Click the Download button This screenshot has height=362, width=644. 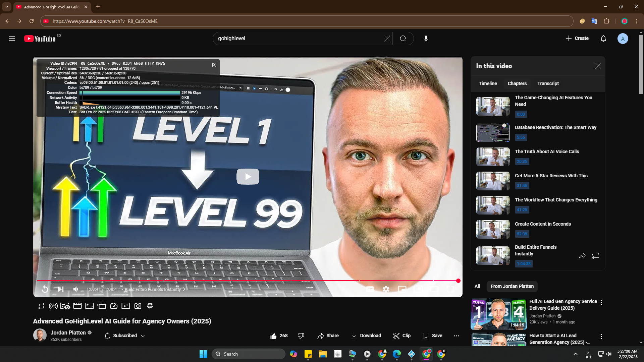(x=366, y=336)
